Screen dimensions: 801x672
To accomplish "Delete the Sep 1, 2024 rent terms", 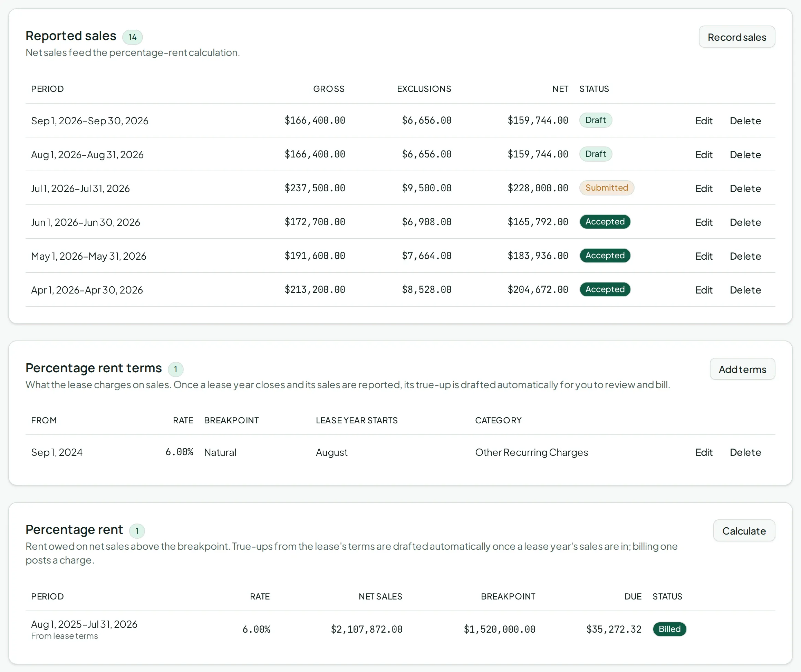I will 745,452.
